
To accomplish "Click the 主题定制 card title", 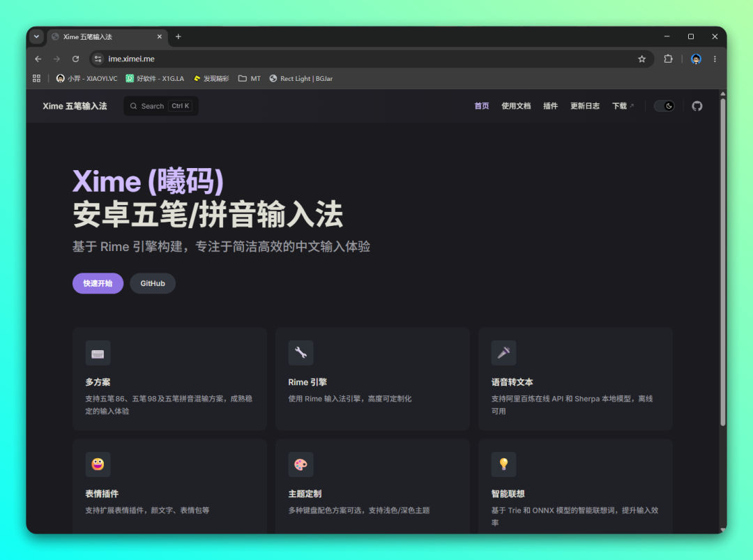I will point(305,494).
